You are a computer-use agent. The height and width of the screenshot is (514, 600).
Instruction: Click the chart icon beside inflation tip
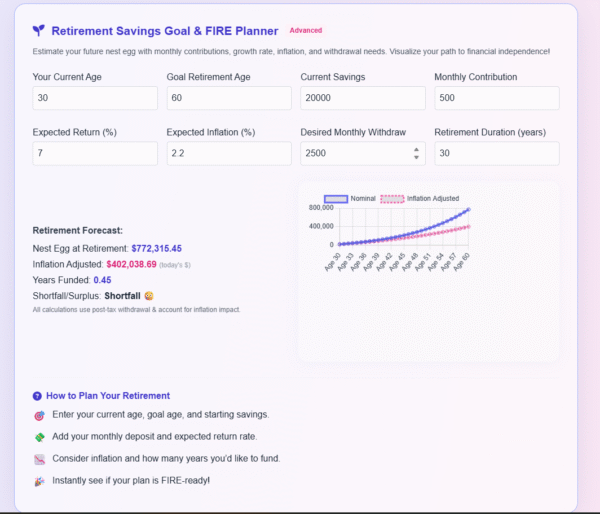[x=38, y=459]
